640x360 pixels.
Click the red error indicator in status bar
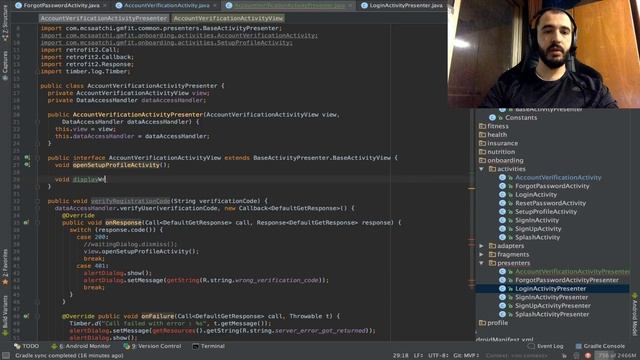click(588, 356)
